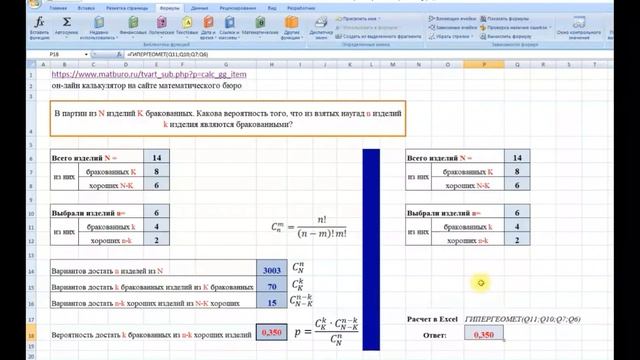Click the ГИПЕРГЕОМЕТ(Q11;Q10;Q7;Q6) text cell

click(x=522, y=319)
